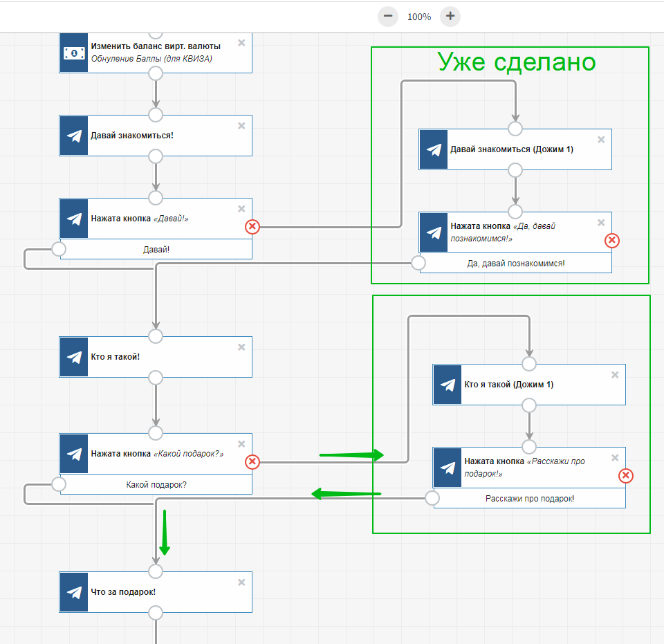The image size is (664, 644).
Task: Click output connector of Давай! button row
Action: point(59,249)
